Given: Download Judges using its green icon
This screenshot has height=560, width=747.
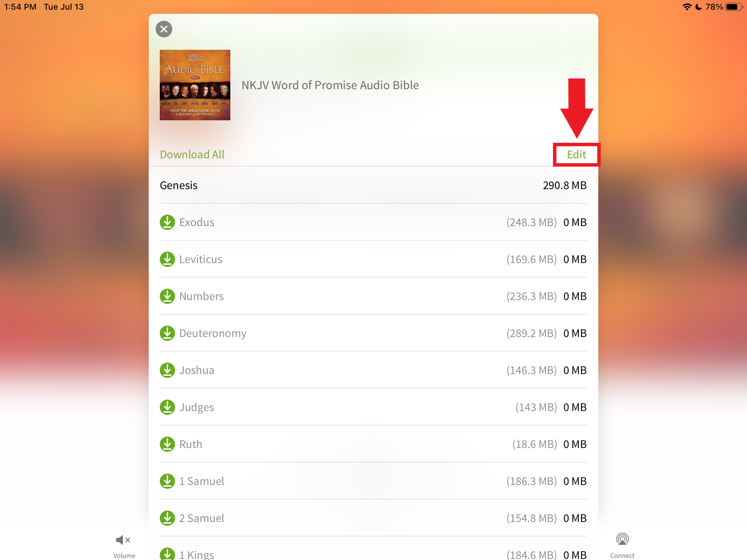Looking at the screenshot, I should (x=167, y=407).
